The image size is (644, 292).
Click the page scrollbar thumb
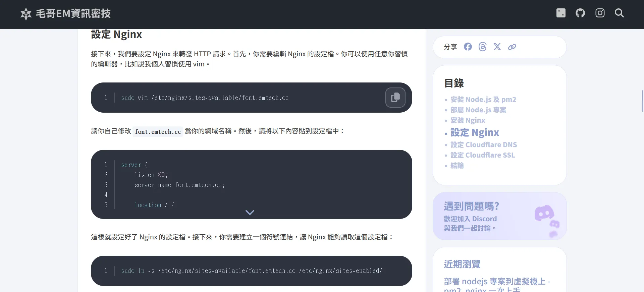click(643, 101)
